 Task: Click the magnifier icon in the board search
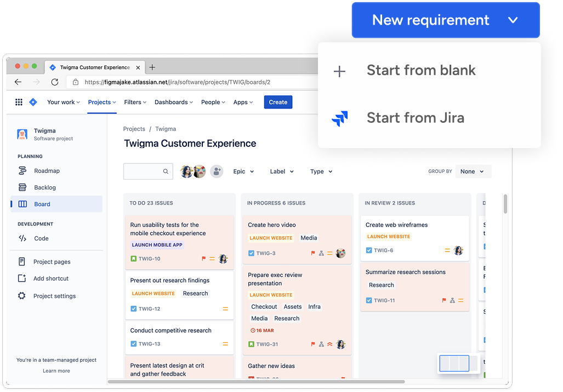166,171
